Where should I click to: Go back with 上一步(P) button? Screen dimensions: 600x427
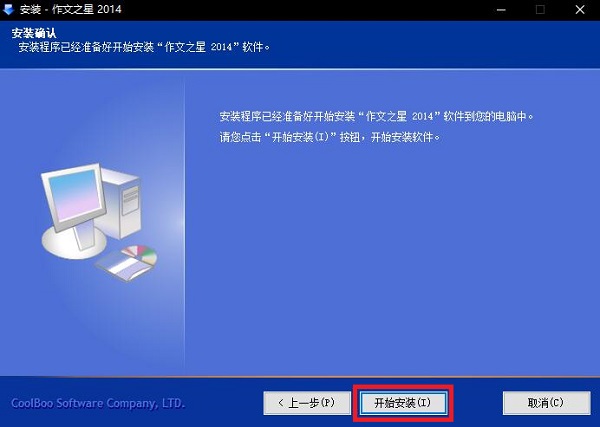click(307, 403)
